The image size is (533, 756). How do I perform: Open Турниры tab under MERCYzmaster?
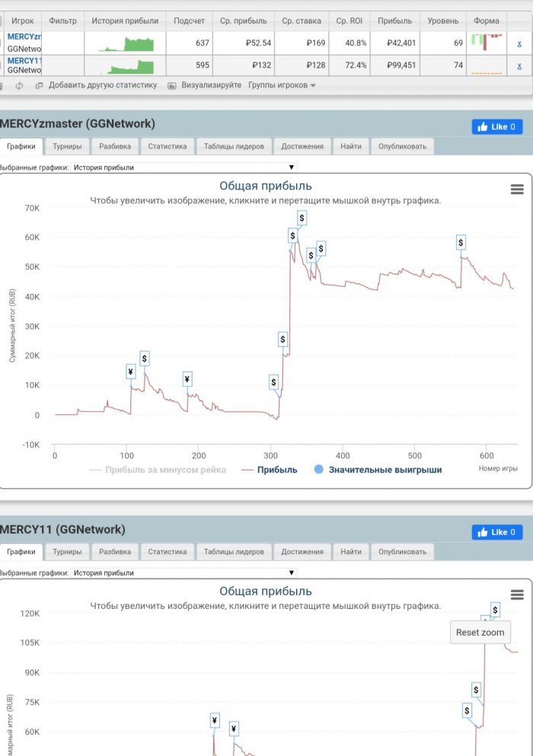67,147
